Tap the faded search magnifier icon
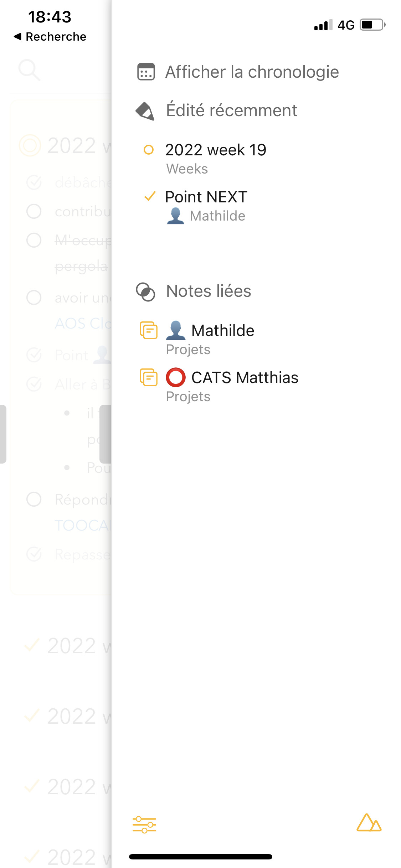The width and height of the screenshot is (401, 868). [29, 69]
